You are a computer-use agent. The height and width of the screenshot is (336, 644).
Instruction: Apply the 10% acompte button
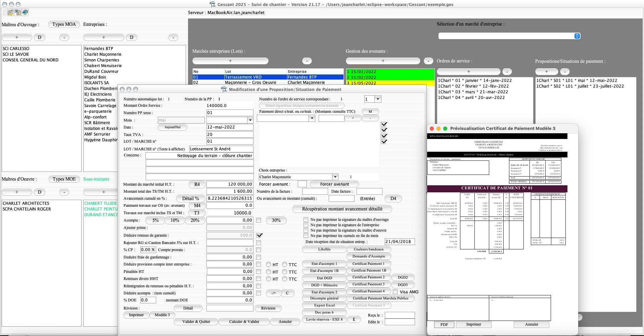coord(175,220)
